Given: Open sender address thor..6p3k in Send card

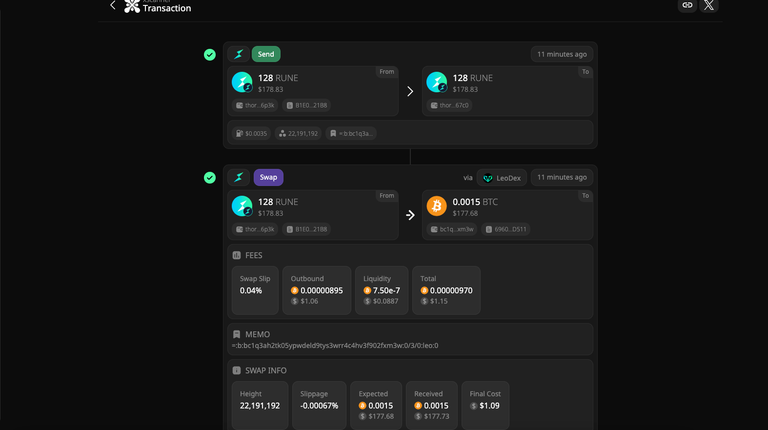Looking at the screenshot, I should (255, 105).
